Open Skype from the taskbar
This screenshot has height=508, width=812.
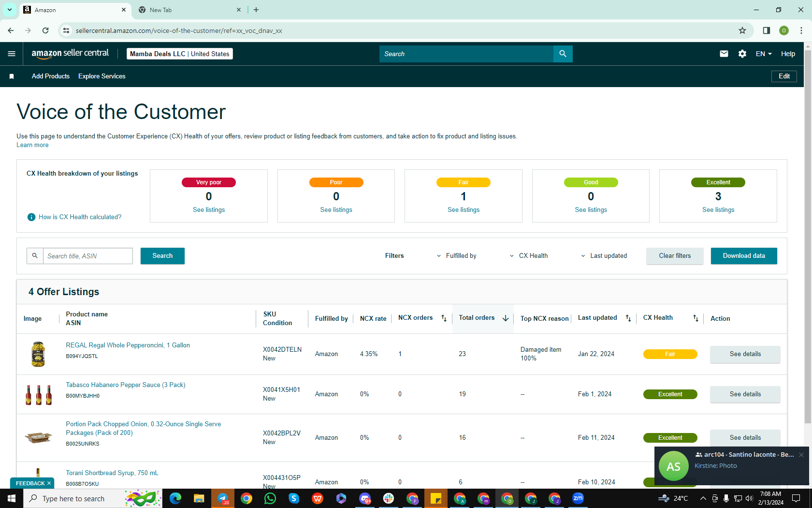point(294,498)
